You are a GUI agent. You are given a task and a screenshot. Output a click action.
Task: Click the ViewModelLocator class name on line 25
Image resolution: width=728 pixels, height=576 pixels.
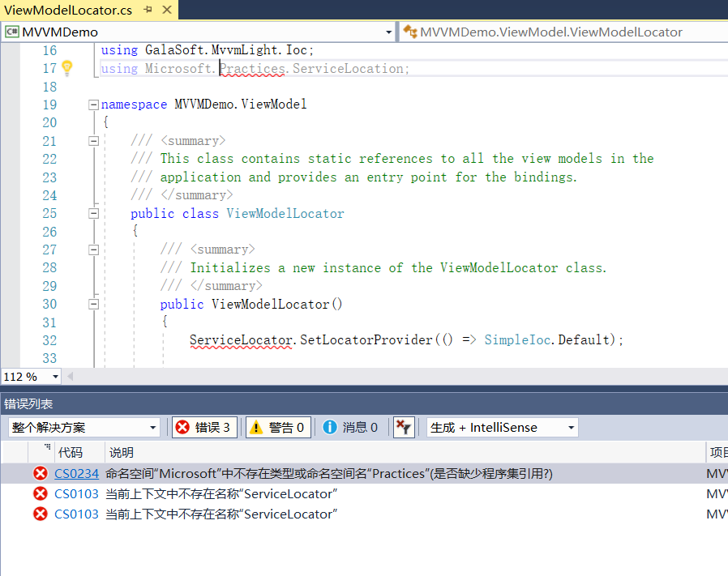coord(285,214)
